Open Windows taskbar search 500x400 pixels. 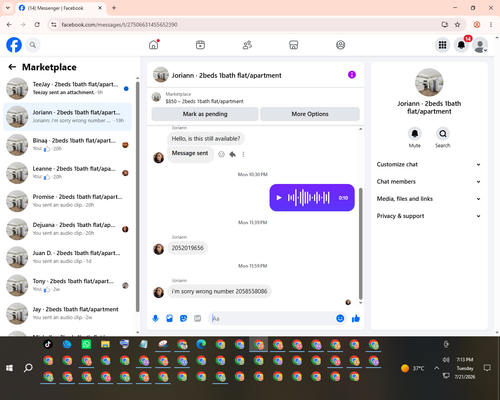pyautogui.click(x=28, y=368)
